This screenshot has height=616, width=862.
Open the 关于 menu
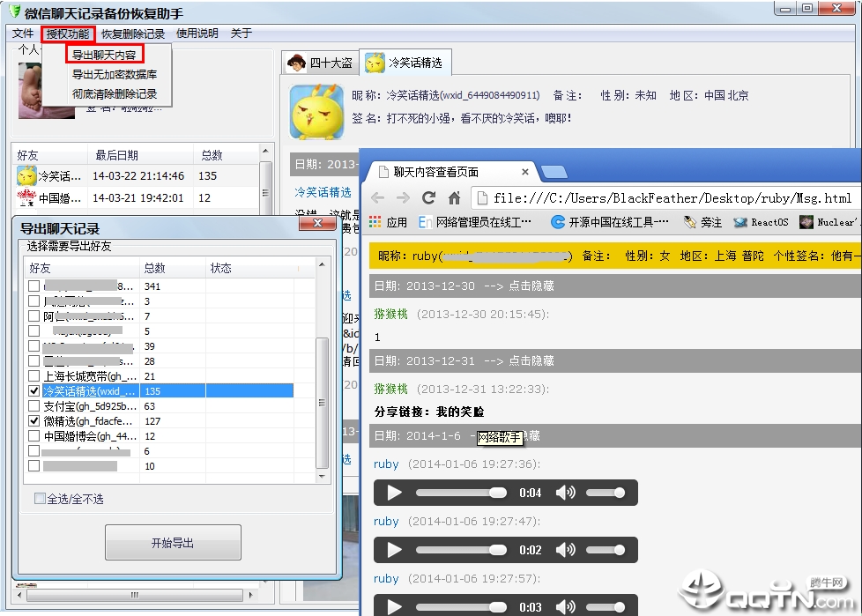pyautogui.click(x=242, y=33)
